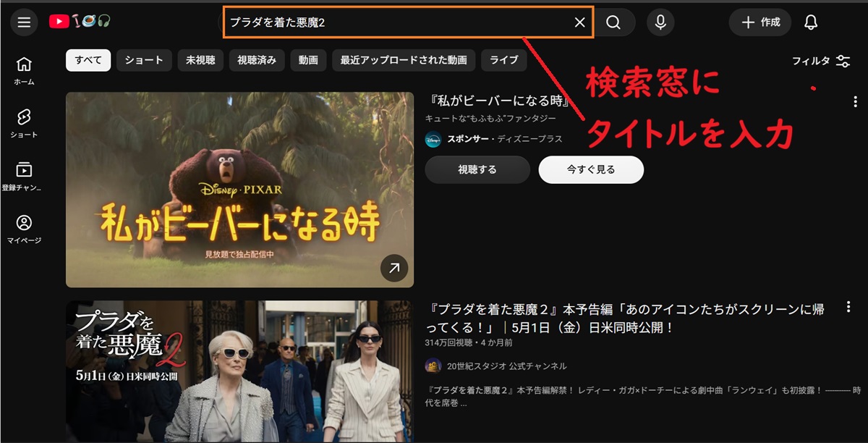The width and height of the screenshot is (868, 443).
Task: Select the 最近アップロードされた動画 chip
Action: coord(404,60)
